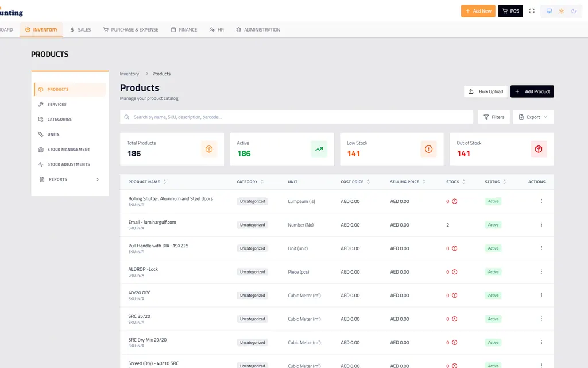Click the orange Add New button
This screenshot has height=368, width=588.
click(478, 11)
